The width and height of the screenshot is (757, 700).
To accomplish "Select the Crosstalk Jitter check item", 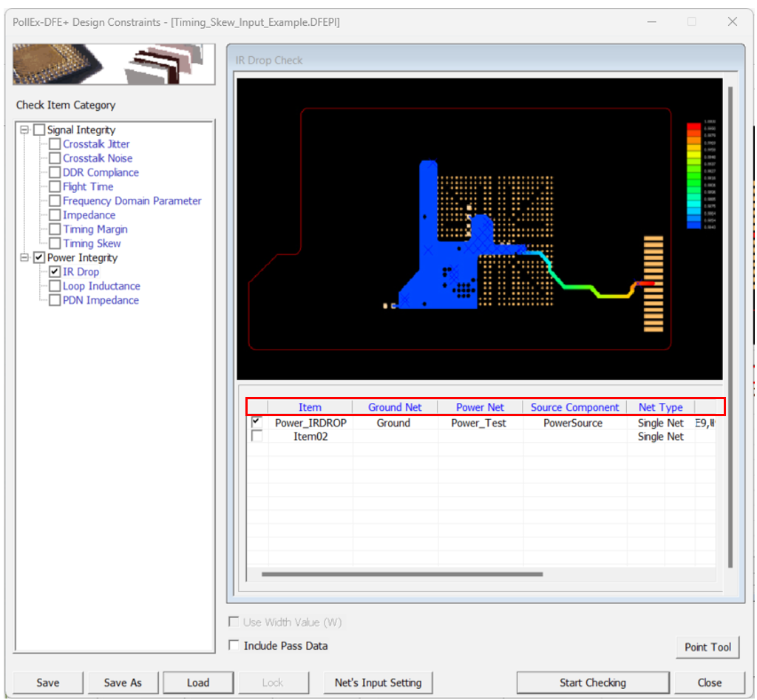I will 96,144.
